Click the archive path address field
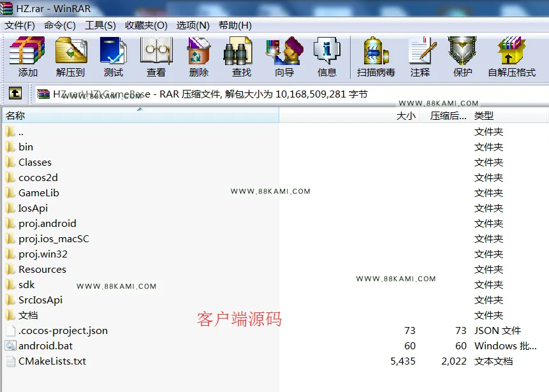This screenshot has height=392, width=549. point(291,94)
